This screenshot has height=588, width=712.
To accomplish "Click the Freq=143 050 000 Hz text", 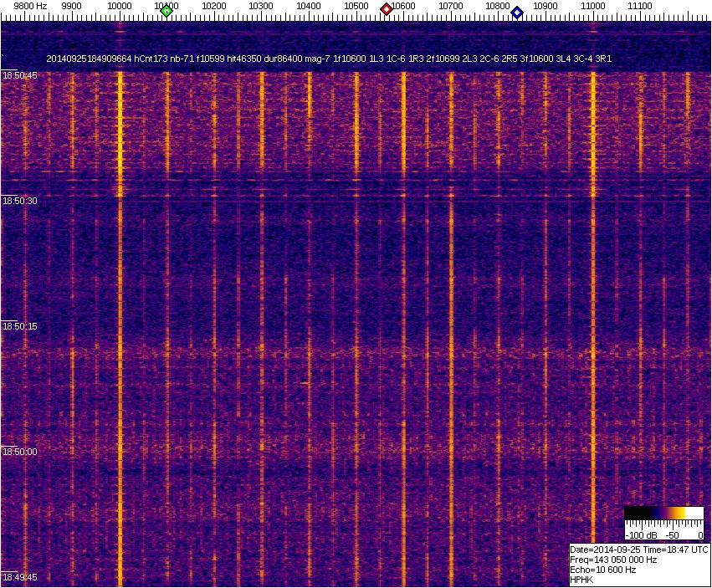I will click(612, 560).
